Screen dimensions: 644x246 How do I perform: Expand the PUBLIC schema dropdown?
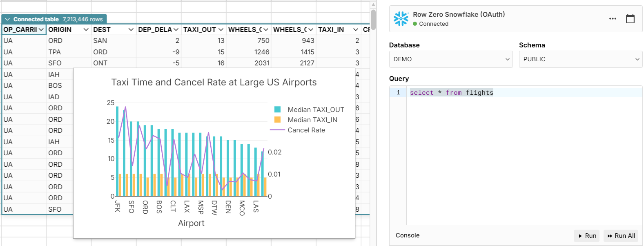(x=580, y=59)
